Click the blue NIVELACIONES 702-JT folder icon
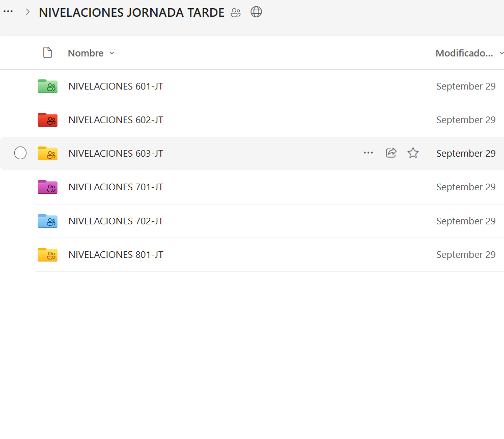 [47, 221]
